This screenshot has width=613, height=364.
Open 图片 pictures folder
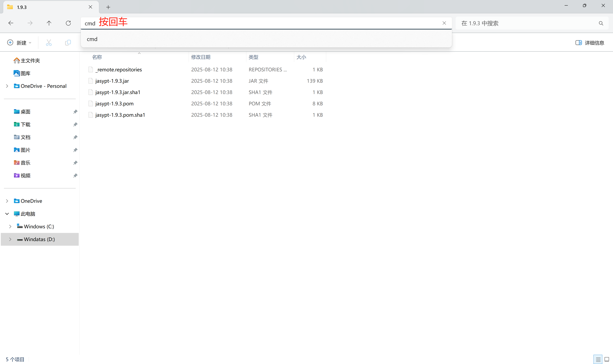pyautogui.click(x=22, y=150)
